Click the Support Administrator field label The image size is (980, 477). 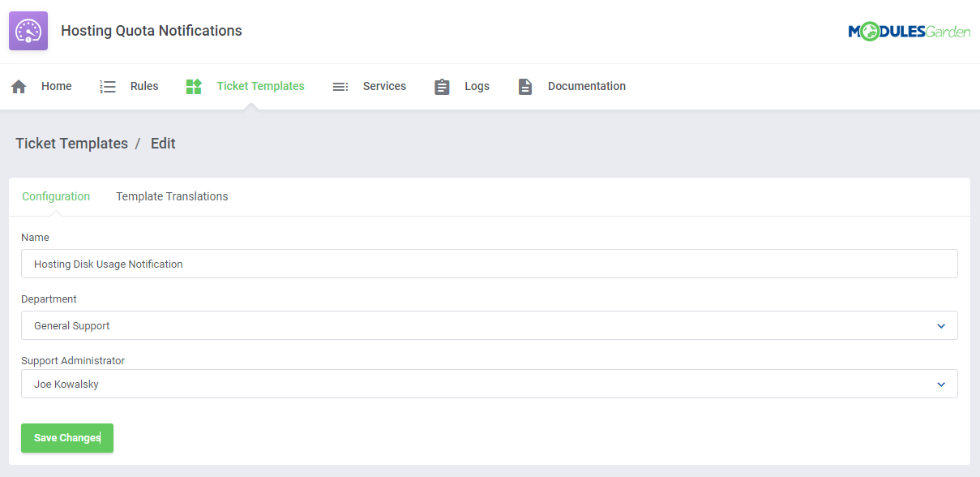pyautogui.click(x=73, y=361)
